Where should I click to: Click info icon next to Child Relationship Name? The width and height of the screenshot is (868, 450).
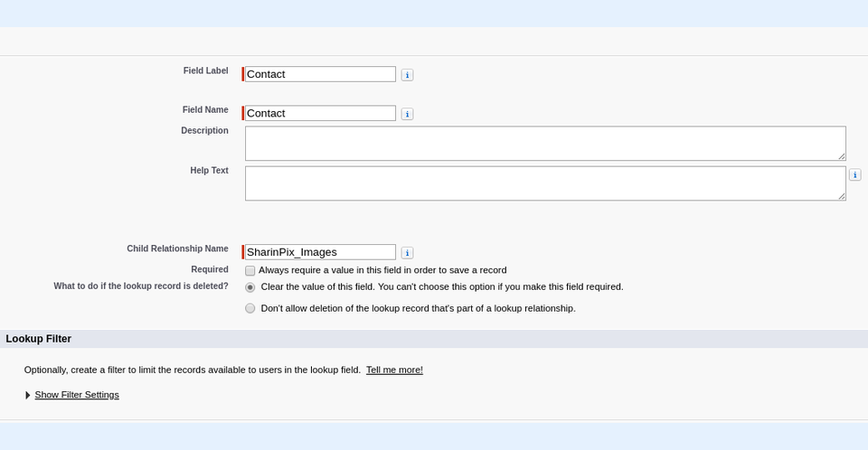point(407,253)
